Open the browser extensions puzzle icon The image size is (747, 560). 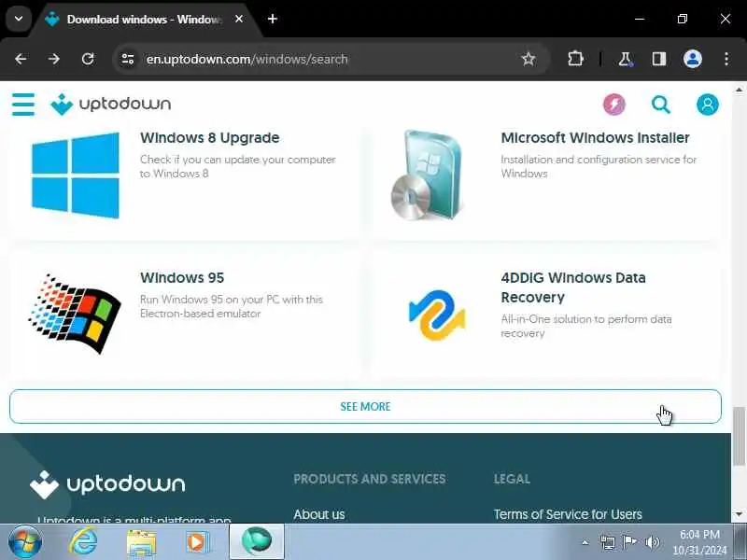(575, 59)
